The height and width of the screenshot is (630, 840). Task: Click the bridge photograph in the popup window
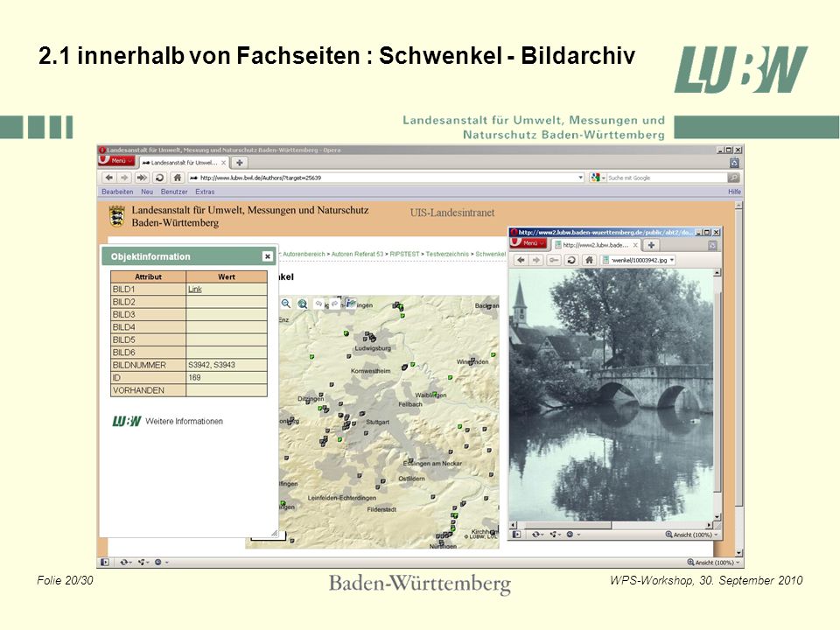click(x=611, y=395)
